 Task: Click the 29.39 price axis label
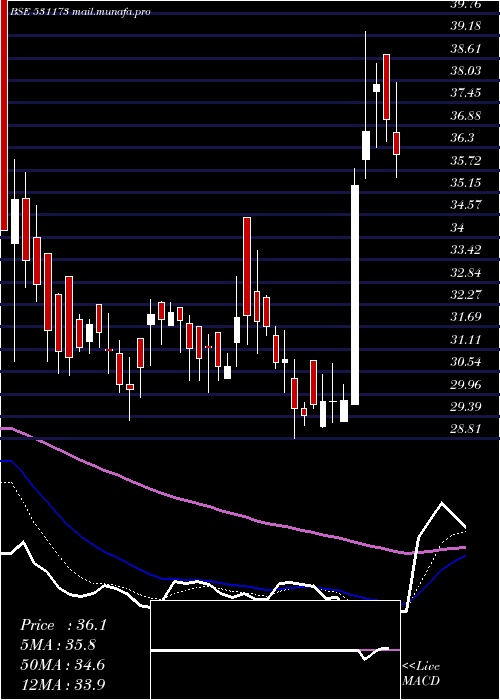pos(466,407)
